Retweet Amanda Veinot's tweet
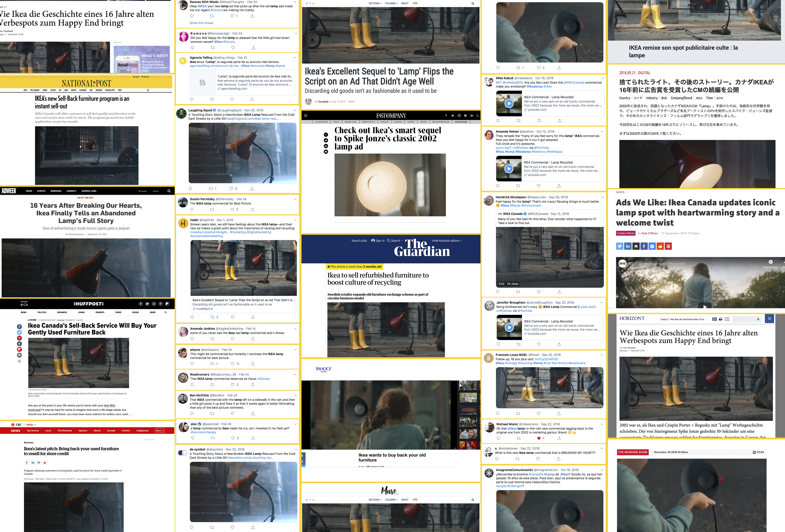Viewport: 785px width, 532px height. point(518,186)
